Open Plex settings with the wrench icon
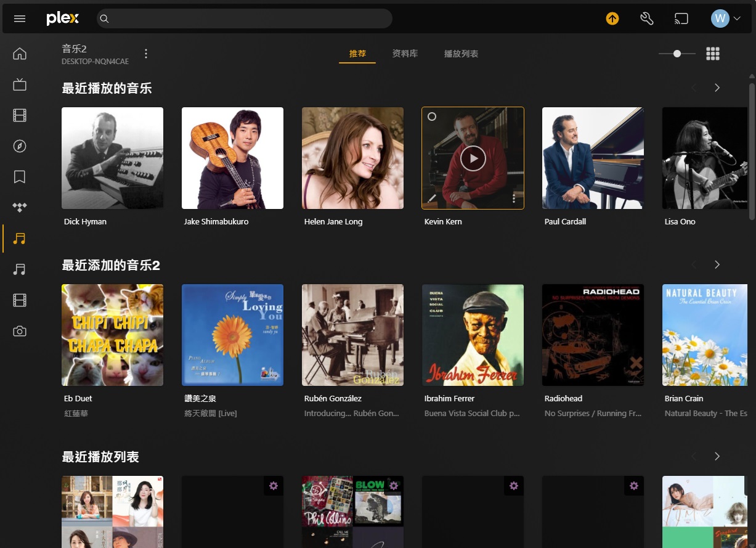The height and width of the screenshot is (548, 756). pyautogui.click(x=646, y=18)
